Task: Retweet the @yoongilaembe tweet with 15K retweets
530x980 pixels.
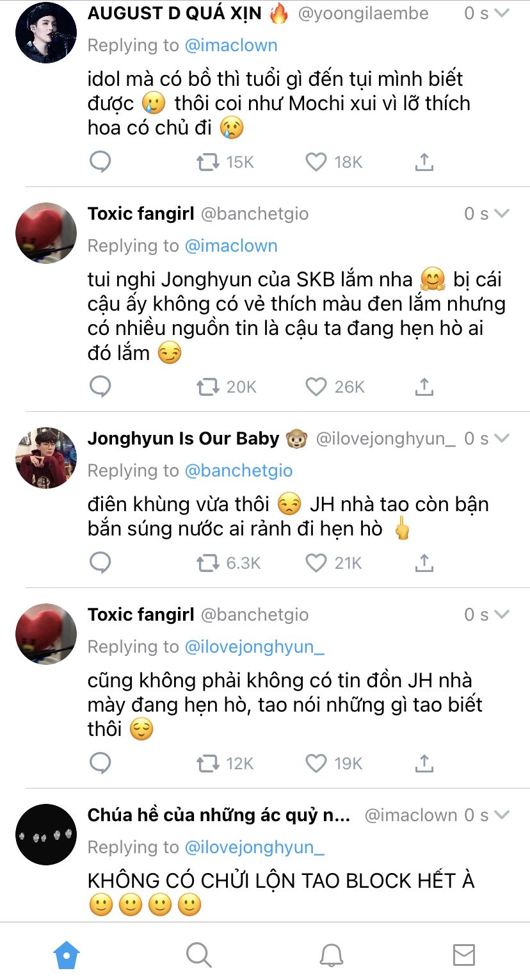Action: 207,162
